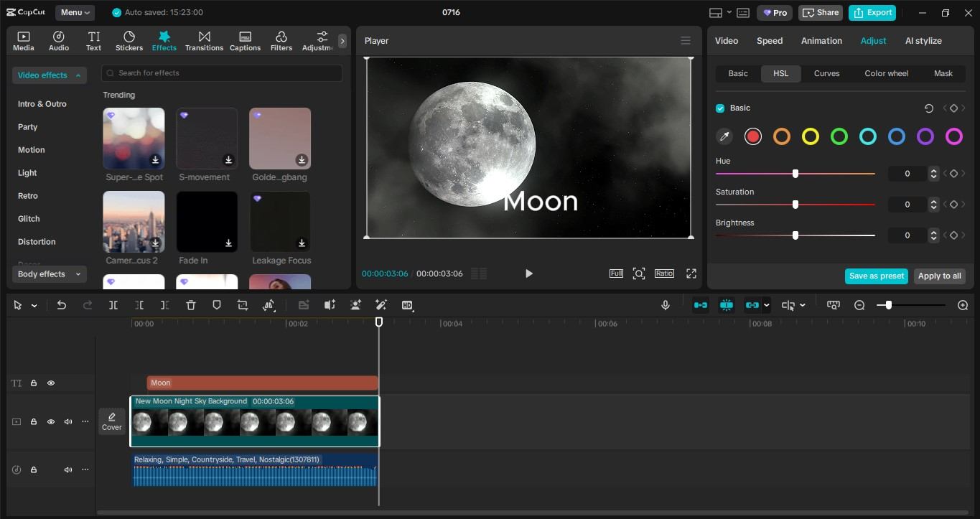Screen dimensions: 980x519
Task: Select the Fade In effect thumbnail
Action: (207, 221)
